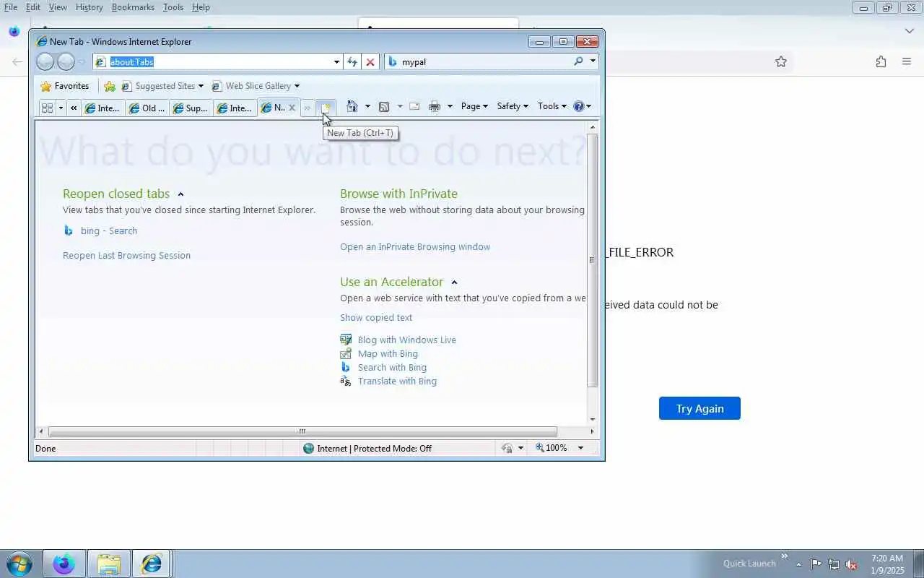Open the Home button dropdown arrow

click(x=367, y=106)
